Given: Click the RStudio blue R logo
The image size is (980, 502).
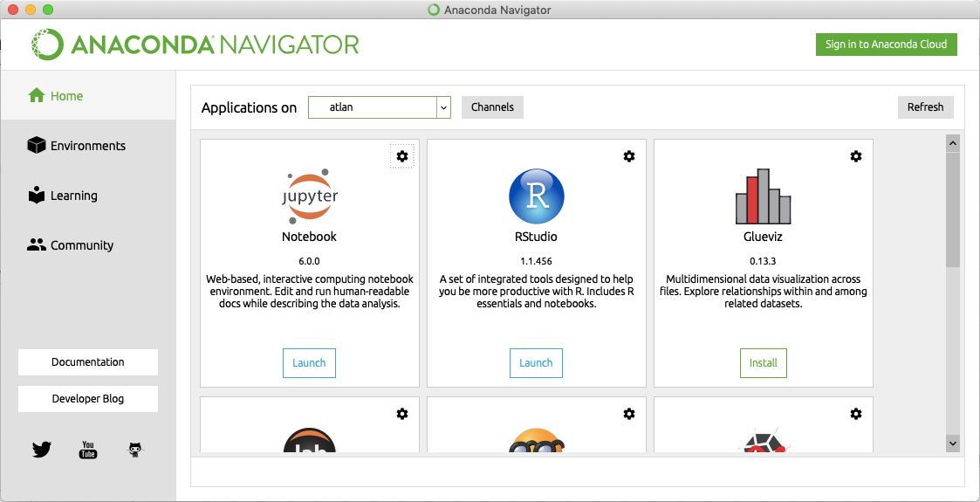Looking at the screenshot, I should point(536,196).
